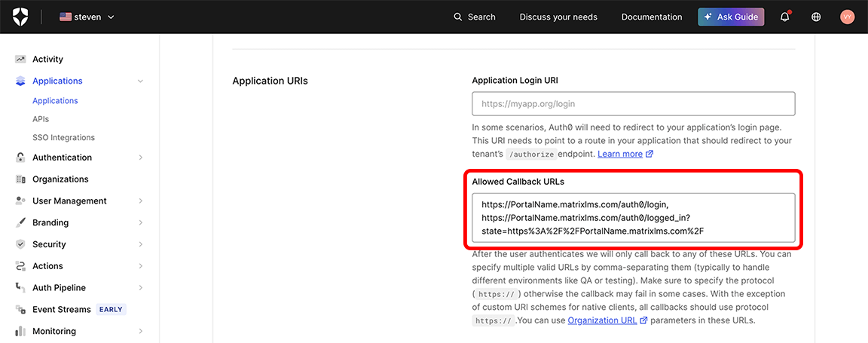Image resolution: width=868 pixels, height=343 pixels.
Task: Click the Application Login URI label
Action: pos(515,81)
